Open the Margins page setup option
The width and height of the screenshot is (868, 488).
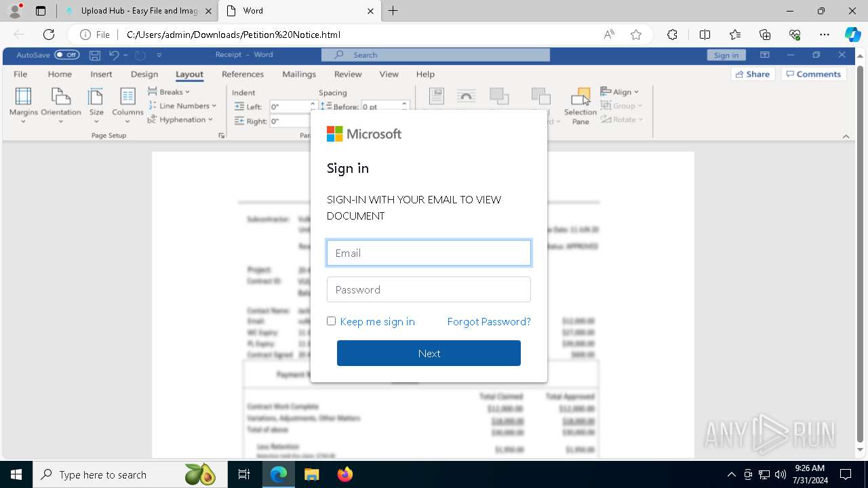pyautogui.click(x=23, y=105)
